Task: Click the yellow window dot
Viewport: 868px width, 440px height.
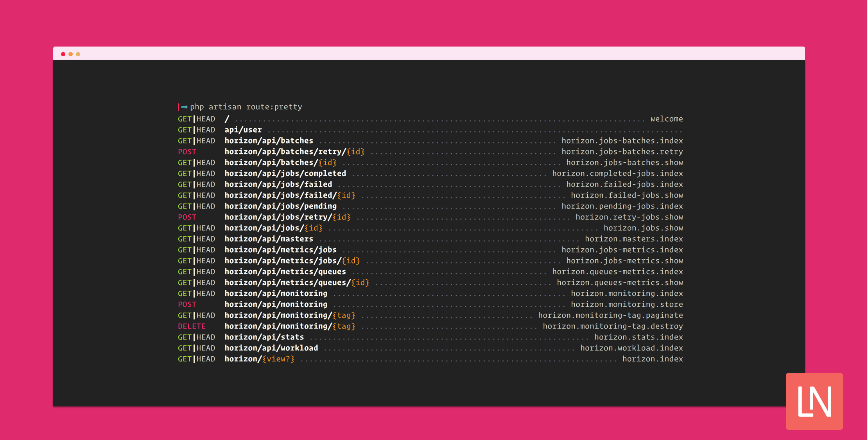Action: 78,54
